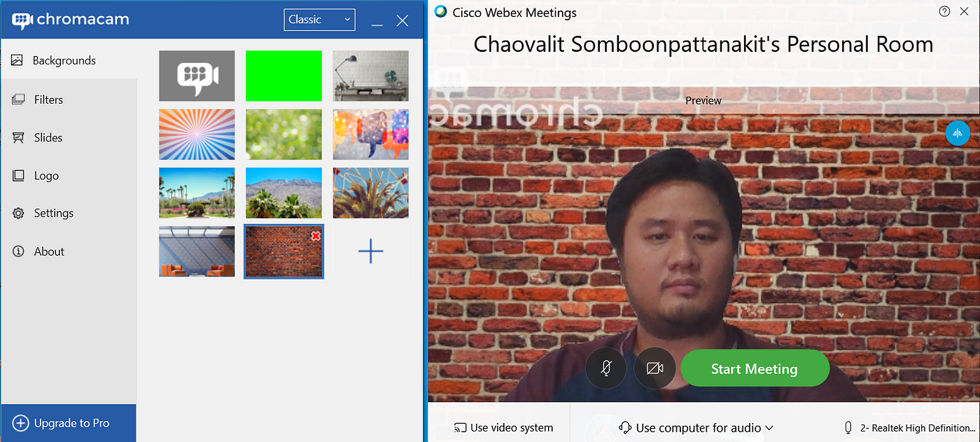Click the Preview label above video
This screenshot has width=980, height=442.
[703, 100]
